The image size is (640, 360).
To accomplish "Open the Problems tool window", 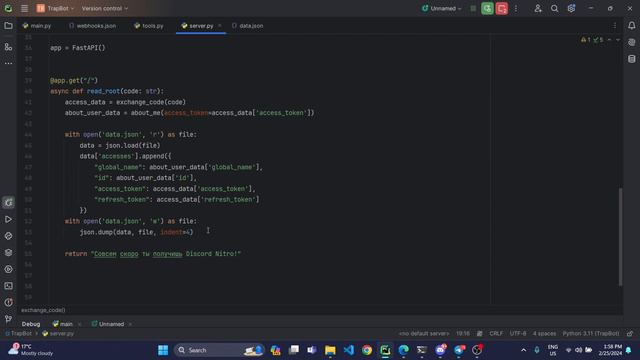I will coord(8,302).
